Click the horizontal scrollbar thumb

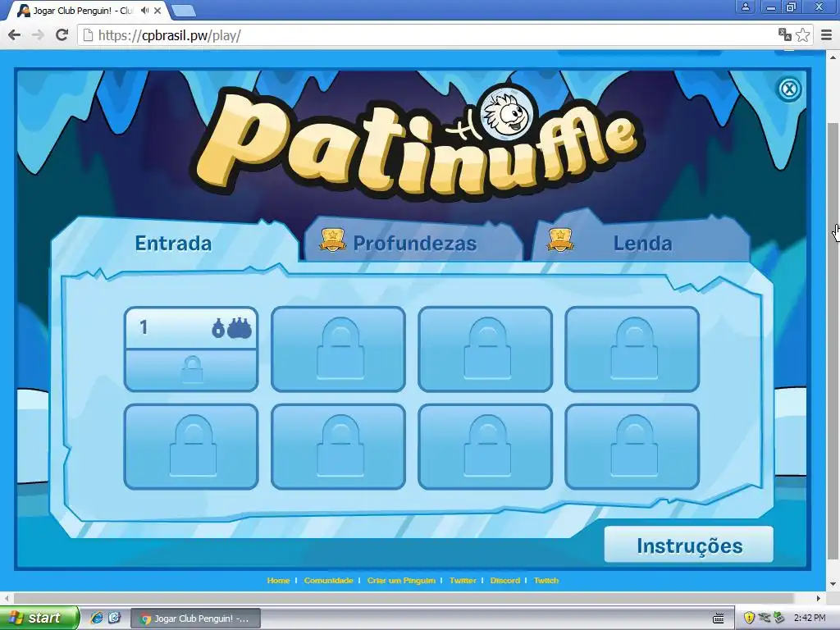pos(404,598)
